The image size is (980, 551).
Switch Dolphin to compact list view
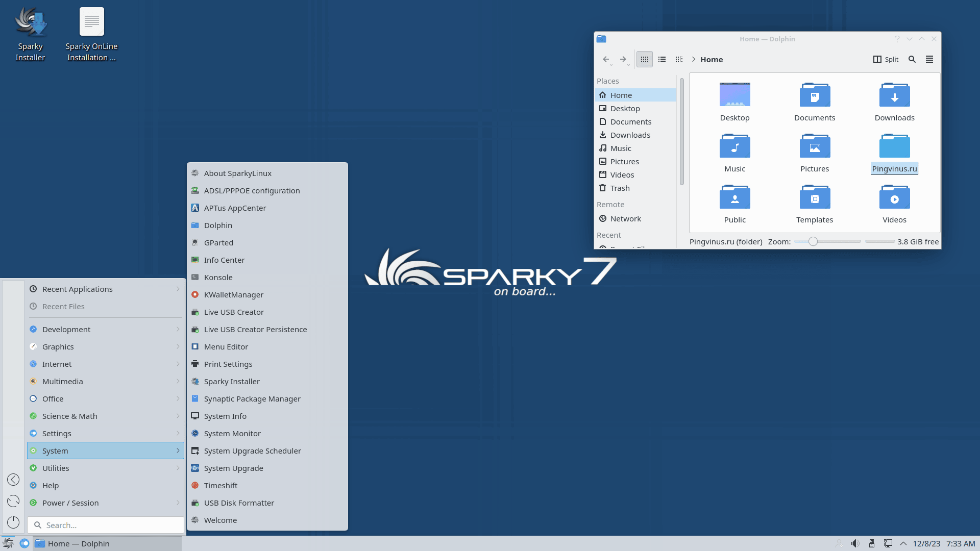click(x=662, y=59)
